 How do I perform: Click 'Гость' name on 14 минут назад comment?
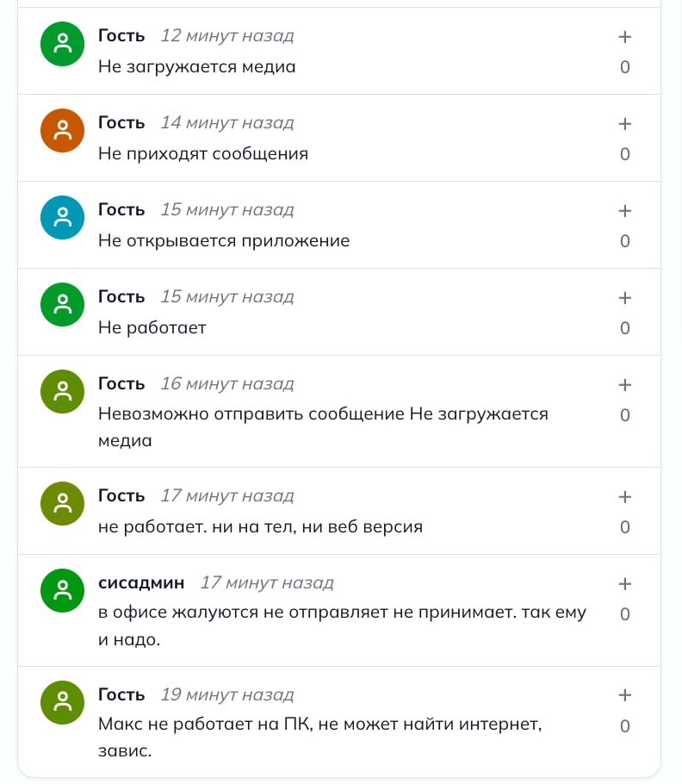[x=121, y=122]
